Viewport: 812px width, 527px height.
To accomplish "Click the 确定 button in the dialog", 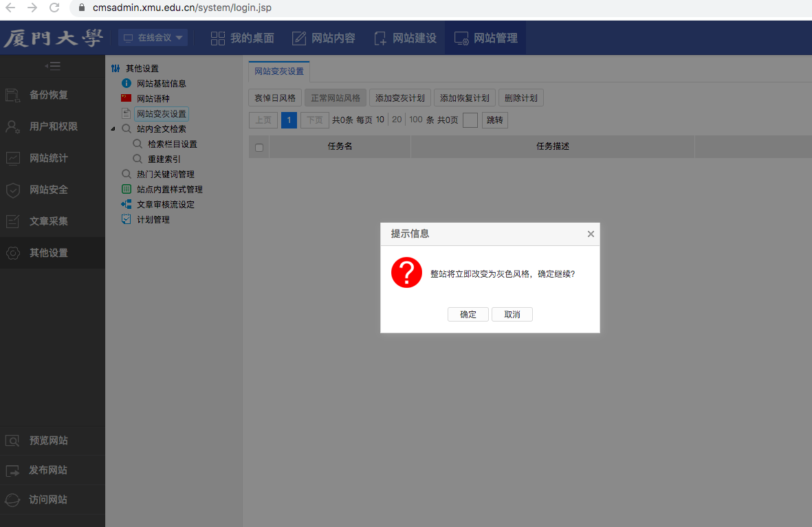I will tap(468, 314).
